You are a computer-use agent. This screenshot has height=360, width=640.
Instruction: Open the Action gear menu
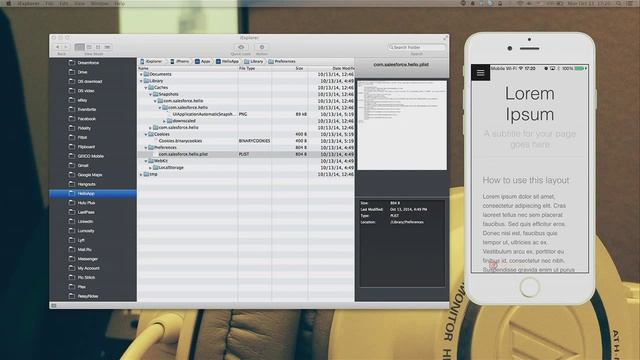tap(262, 47)
